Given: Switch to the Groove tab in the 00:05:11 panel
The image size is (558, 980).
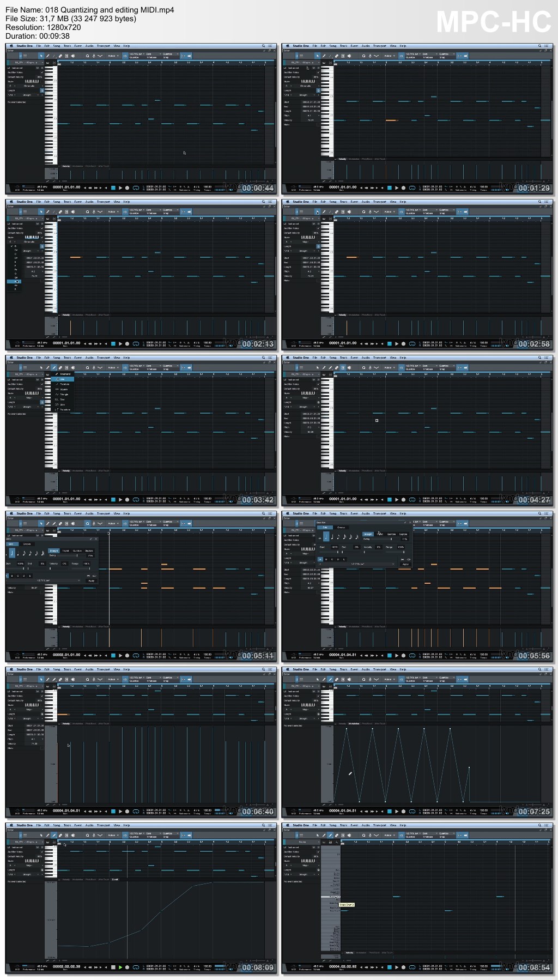Looking at the screenshot, I should 27,544.
